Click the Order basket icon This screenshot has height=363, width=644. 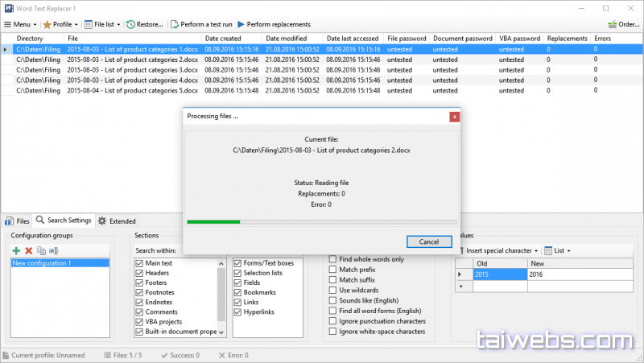(x=613, y=25)
